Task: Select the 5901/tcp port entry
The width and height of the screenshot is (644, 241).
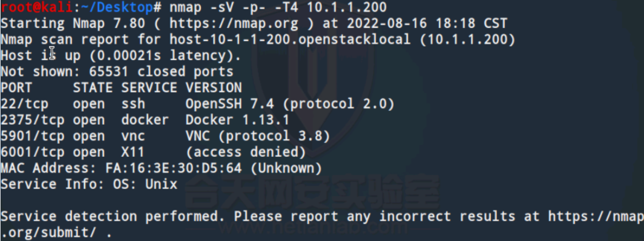Action: [x=32, y=136]
